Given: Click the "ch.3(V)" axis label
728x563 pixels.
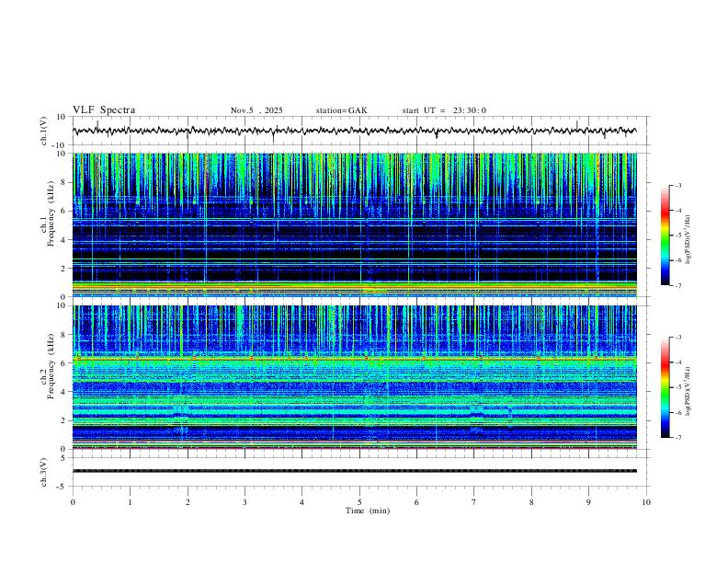Looking at the screenshot, I should (x=44, y=472).
